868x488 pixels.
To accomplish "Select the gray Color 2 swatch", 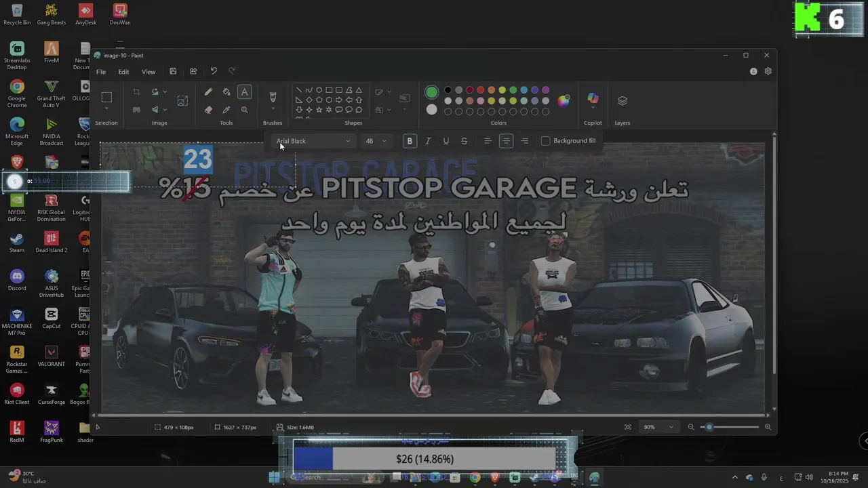I will click(x=431, y=110).
